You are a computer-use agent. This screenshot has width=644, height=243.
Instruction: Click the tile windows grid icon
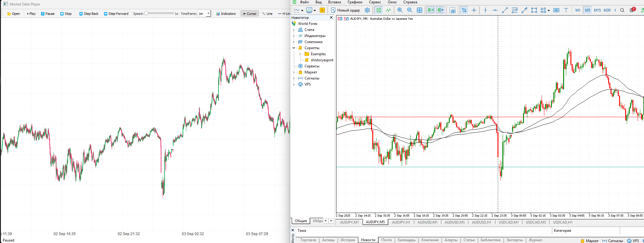click(419, 10)
